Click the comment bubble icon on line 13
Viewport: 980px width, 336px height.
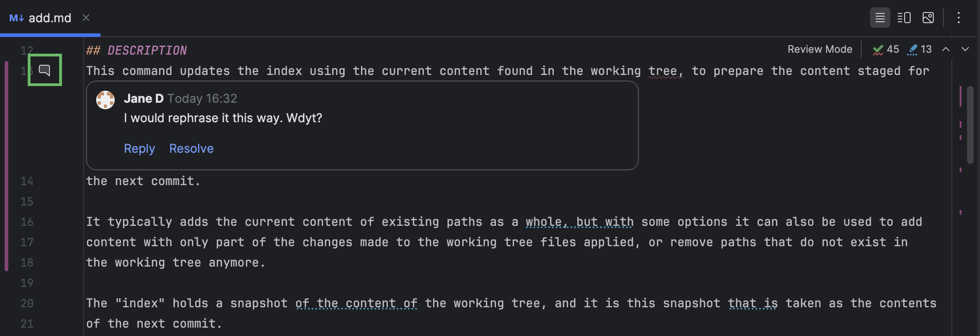(x=45, y=70)
